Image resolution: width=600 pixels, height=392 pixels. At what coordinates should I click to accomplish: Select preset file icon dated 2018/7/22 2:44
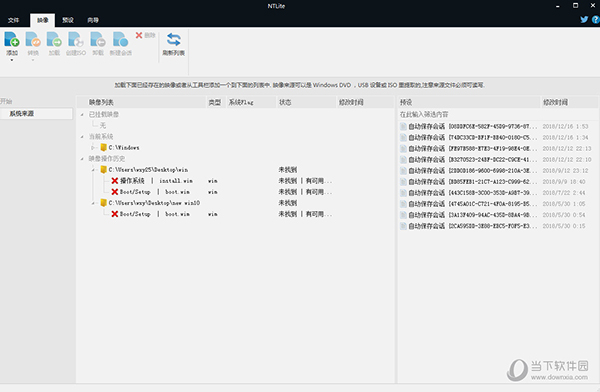point(403,193)
